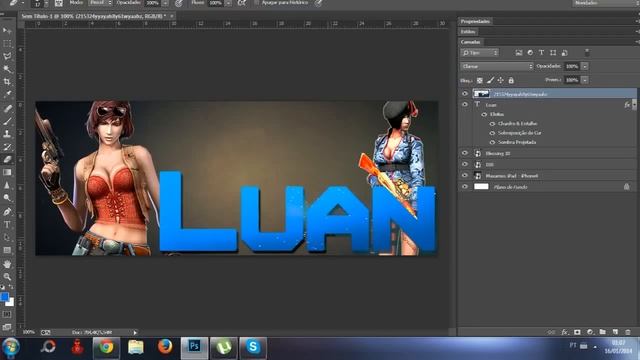Viewport: 640px width, 360px height.
Task: Select the Eraser tool
Action: [7, 160]
